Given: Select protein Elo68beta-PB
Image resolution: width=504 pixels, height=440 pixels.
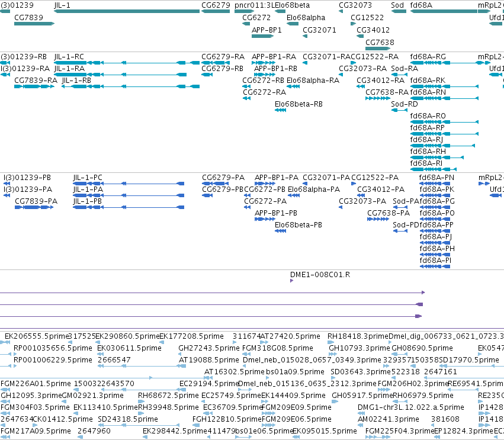Looking at the screenshot, I should (x=298, y=225).
